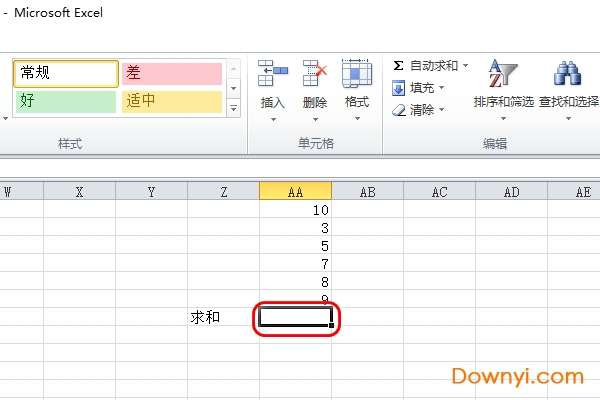
Task: Select column AE header
Action: (x=574, y=191)
